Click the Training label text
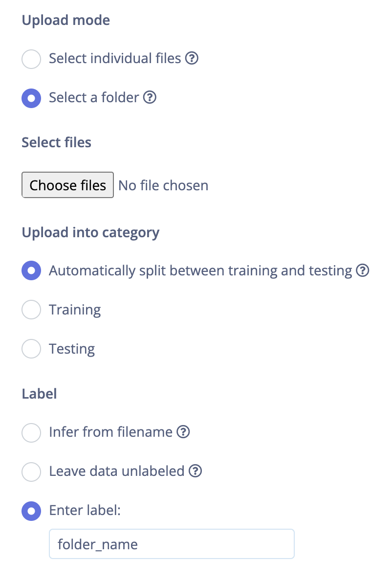 (75, 310)
